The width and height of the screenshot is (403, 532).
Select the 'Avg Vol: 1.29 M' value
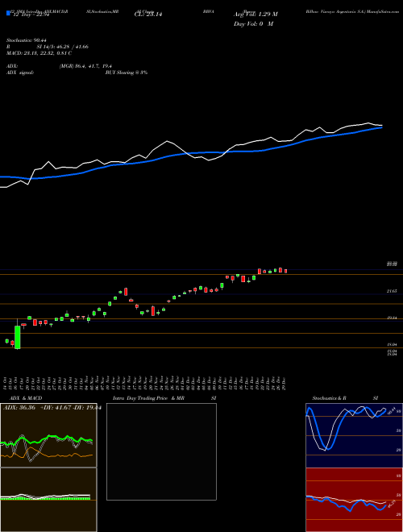click(x=256, y=15)
